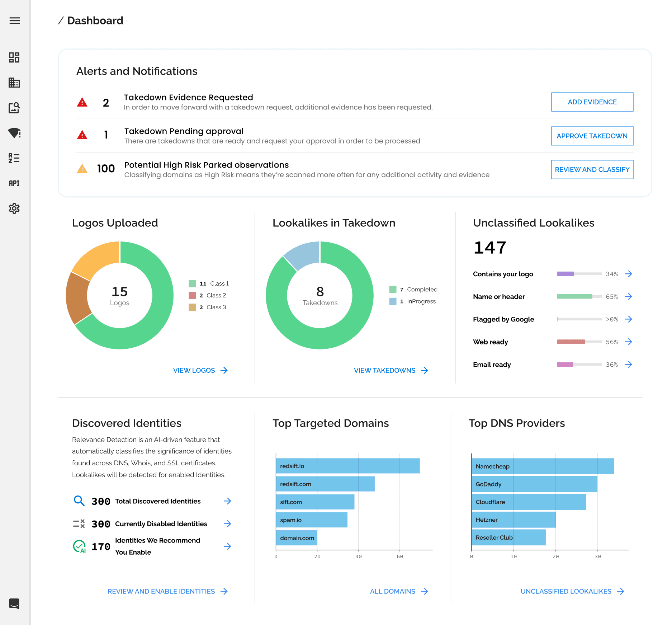Open the API section from sidebar
Viewport: 672px width, 625px height.
tap(14, 183)
